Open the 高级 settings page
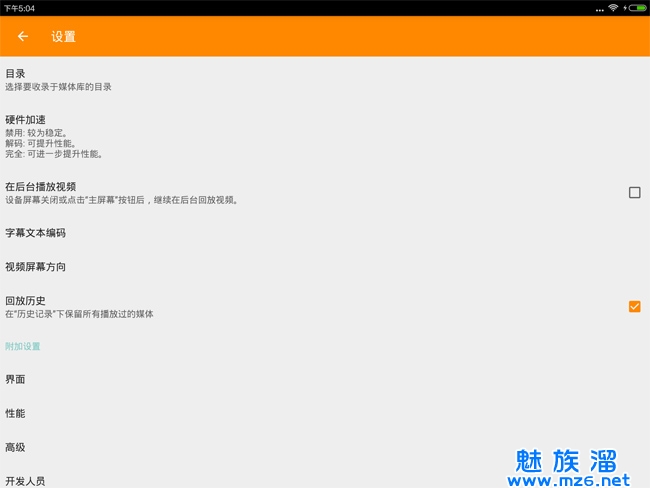The width and height of the screenshot is (650, 488). (x=325, y=447)
